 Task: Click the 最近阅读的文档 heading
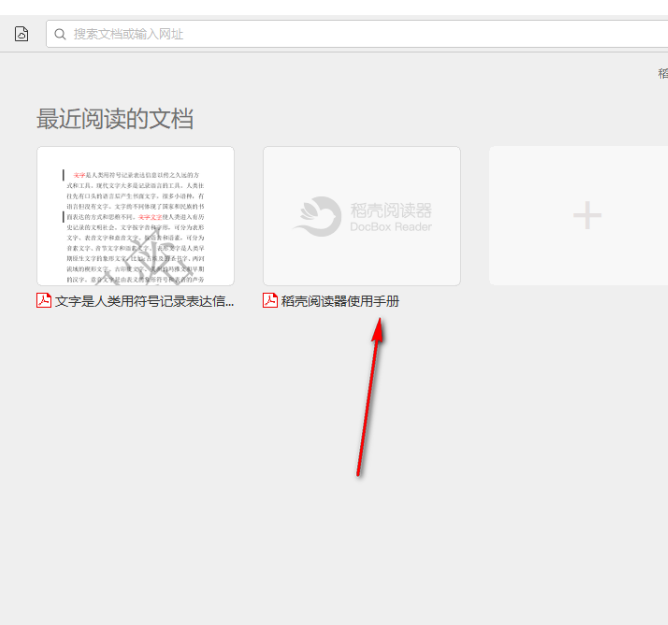click(x=115, y=118)
